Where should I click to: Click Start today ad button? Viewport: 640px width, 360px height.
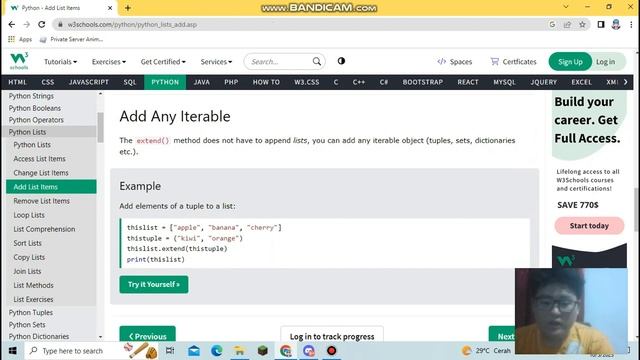point(589,226)
